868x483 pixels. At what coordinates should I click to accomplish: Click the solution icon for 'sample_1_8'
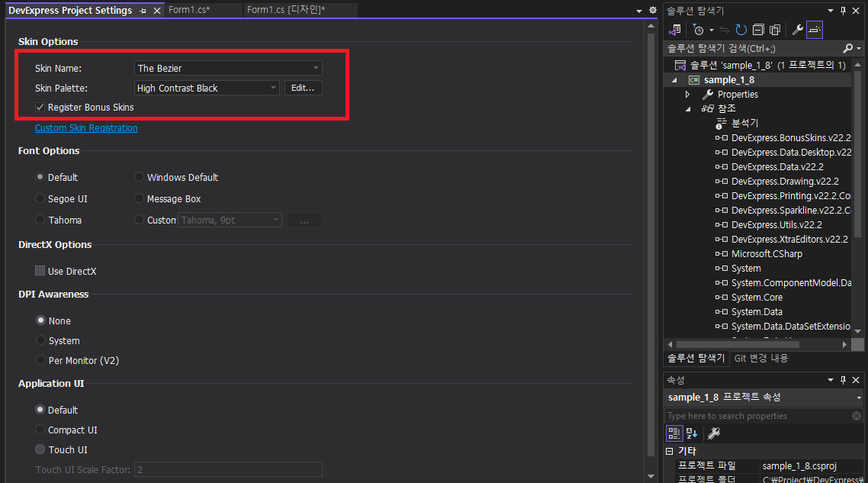[680, 66]
